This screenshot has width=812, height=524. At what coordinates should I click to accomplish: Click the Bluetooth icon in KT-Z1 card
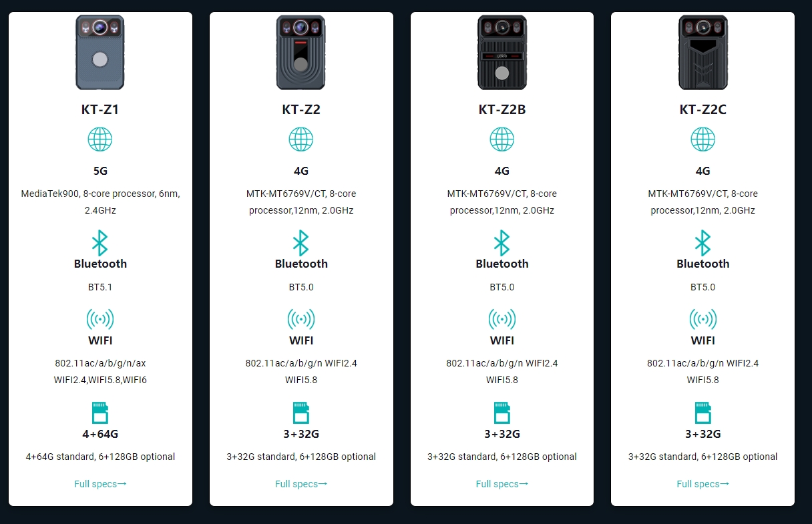[100, 243]
